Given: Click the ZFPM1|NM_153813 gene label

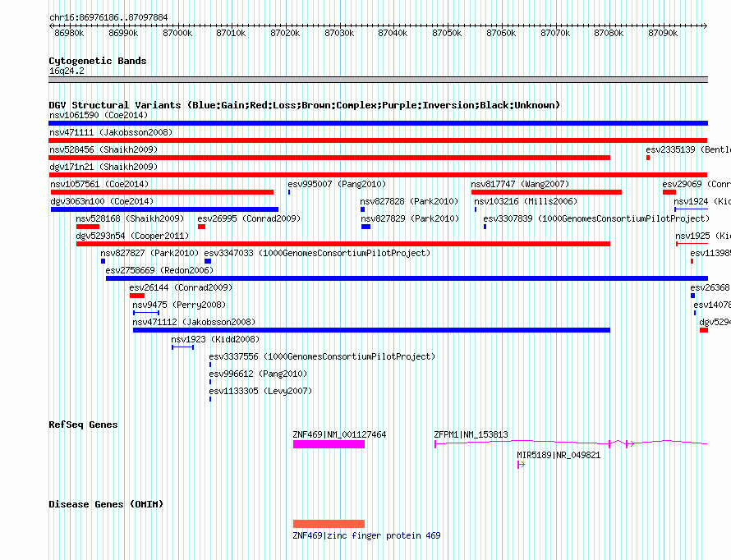Looking at the screenshot, I should click(x=471, y=434).
